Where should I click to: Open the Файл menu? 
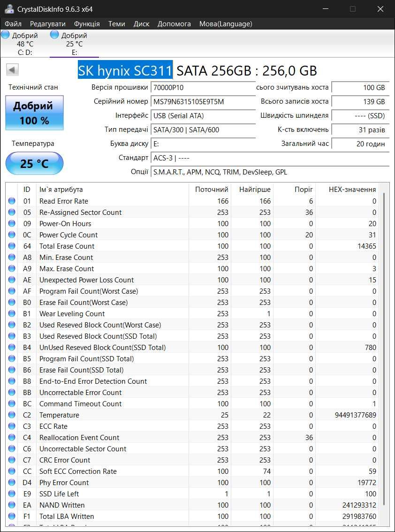click(x=13, y=24)
